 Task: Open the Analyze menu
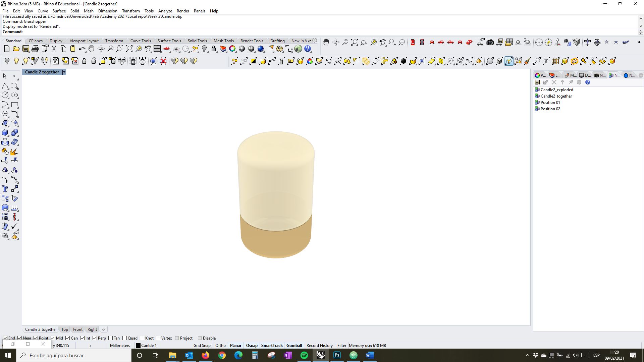[x=165, y=11]
